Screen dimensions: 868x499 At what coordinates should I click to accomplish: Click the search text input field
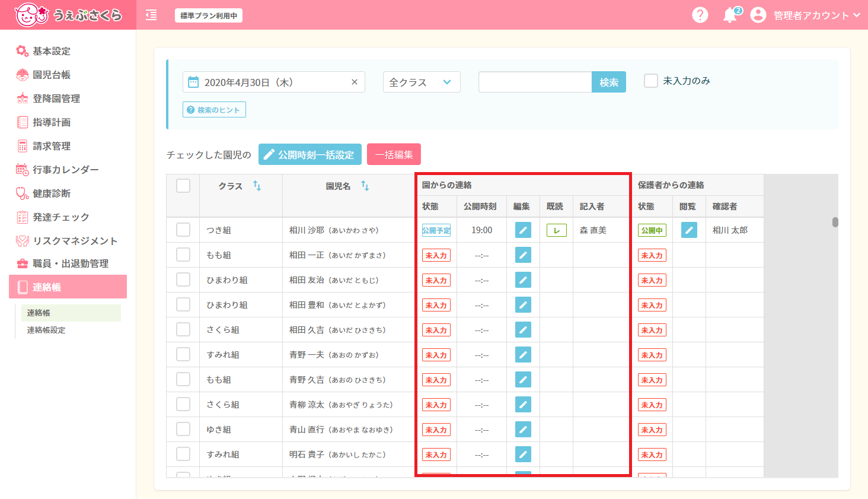click(535, 82)
